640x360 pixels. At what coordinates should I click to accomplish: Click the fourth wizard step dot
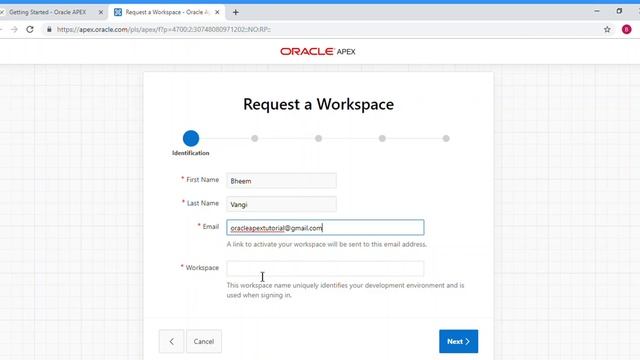[x=382, y=138]
